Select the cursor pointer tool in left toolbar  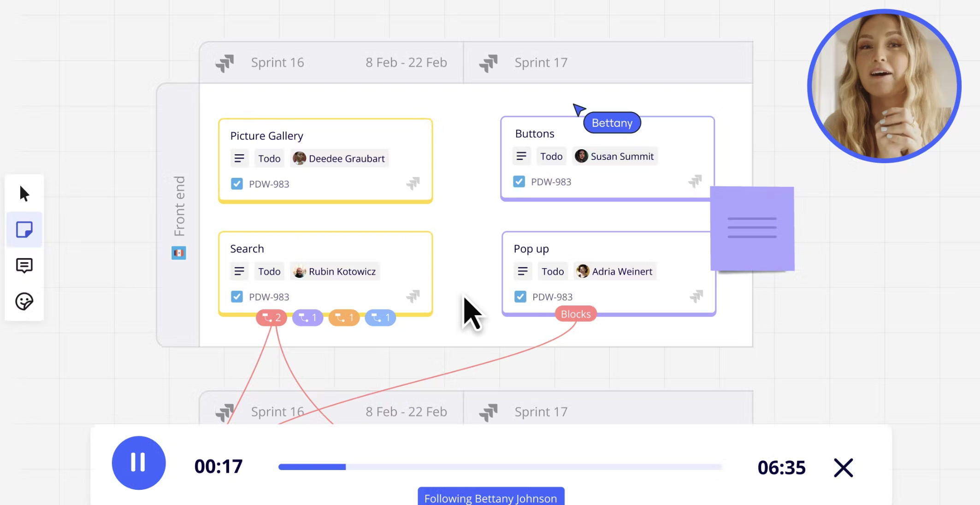pos(24,194)
